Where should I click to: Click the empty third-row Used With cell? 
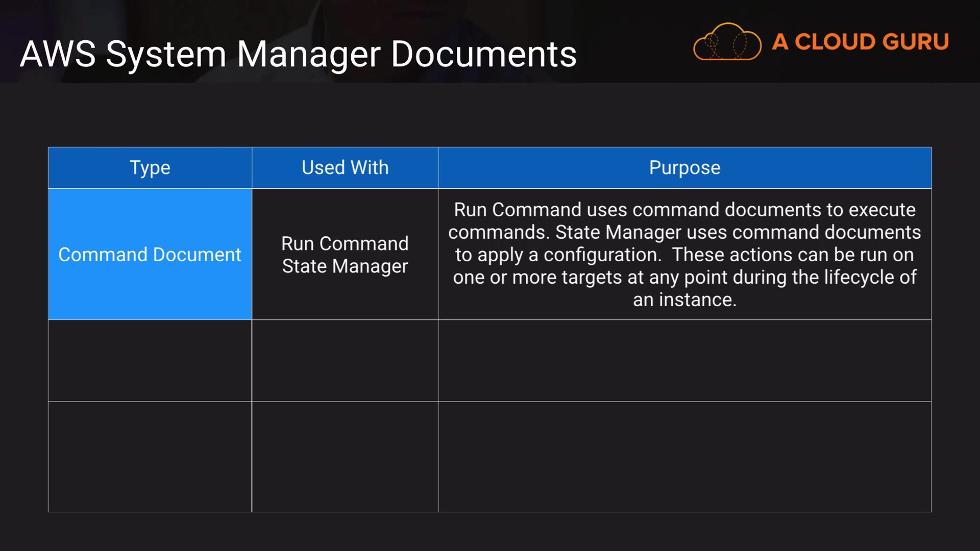345,457
